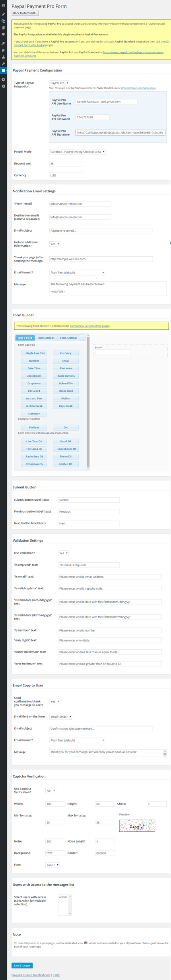Screen dimensions: 171x980
Task: Open the CP Contact Form with PayPal link in yellow notice
Action: click(29, 45)
